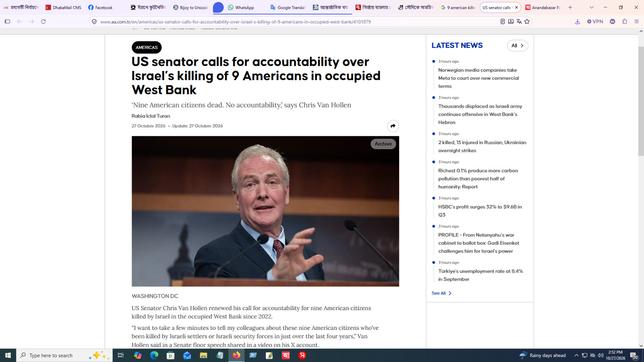
Task: Click the Archive label on photo
Action: pyautogui.click(x=383, y=144)
